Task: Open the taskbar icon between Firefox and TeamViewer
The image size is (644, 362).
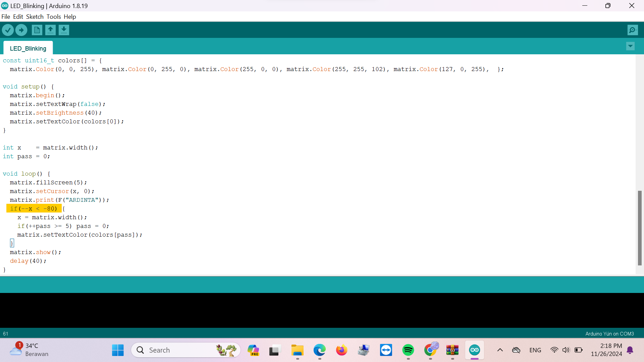Action: pyautogui.click(x=364, y=350)
